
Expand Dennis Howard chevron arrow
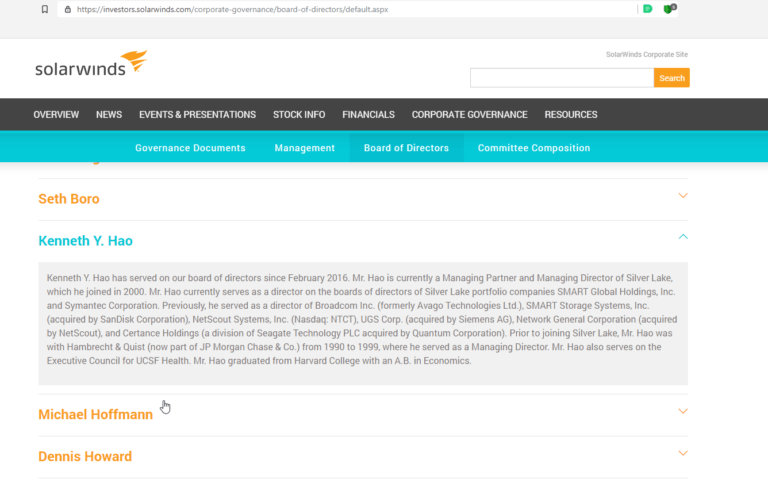(x=683, y=453)
